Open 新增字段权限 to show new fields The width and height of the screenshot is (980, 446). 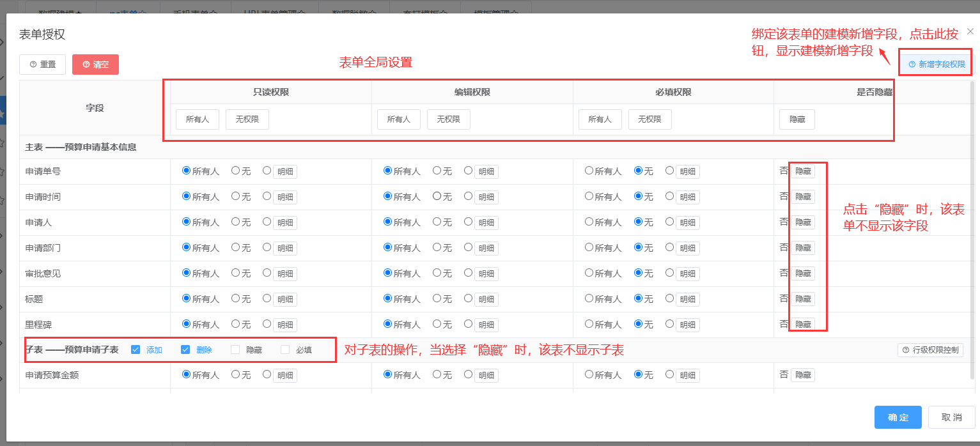937,65
